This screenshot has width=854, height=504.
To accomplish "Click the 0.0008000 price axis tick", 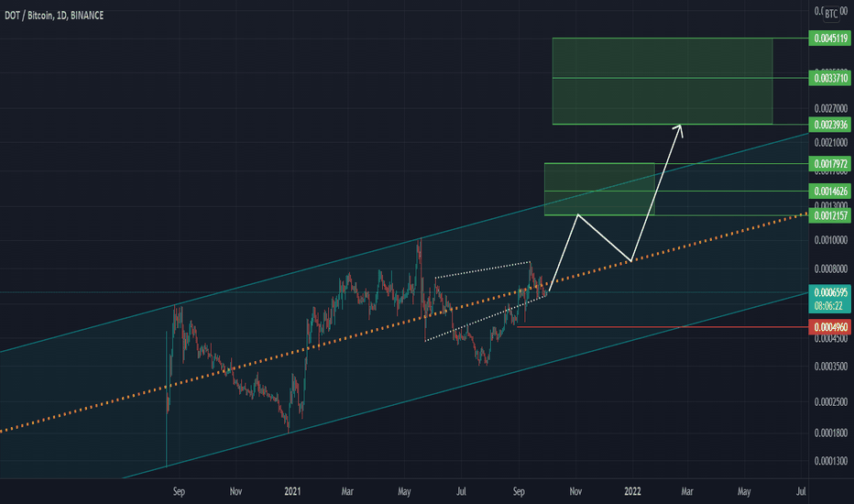I will tap(830, 268).
